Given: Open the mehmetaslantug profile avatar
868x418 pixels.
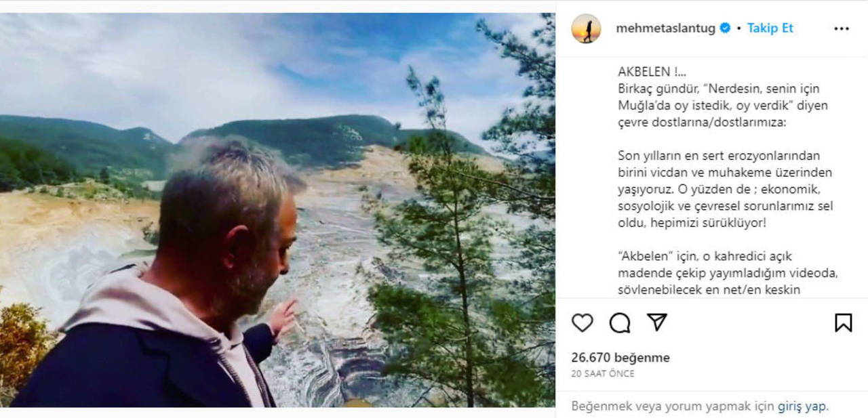Looking at the screenshot, I should tap(586, 28).
